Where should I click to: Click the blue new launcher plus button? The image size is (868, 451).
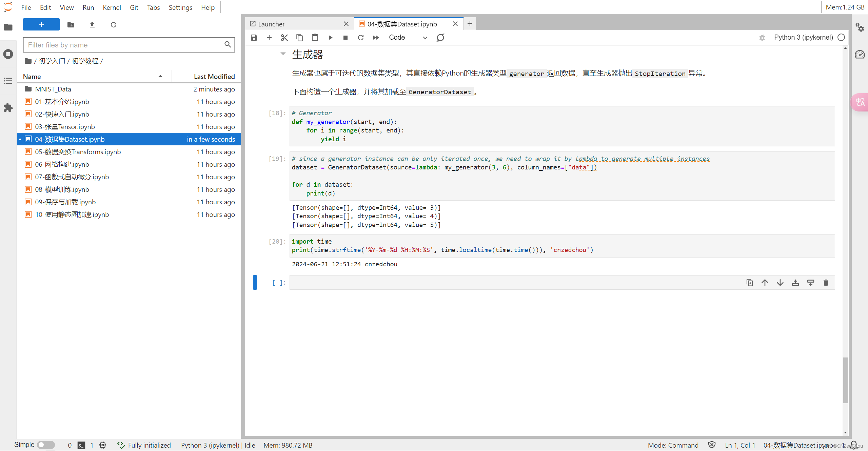pyautogui.click(x=41, y=24)
